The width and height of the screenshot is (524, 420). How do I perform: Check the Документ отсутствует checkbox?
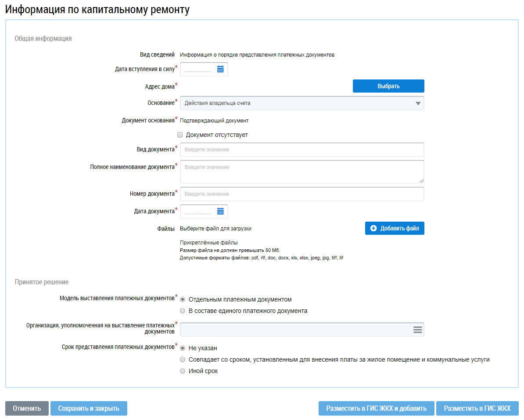point(180,135)
